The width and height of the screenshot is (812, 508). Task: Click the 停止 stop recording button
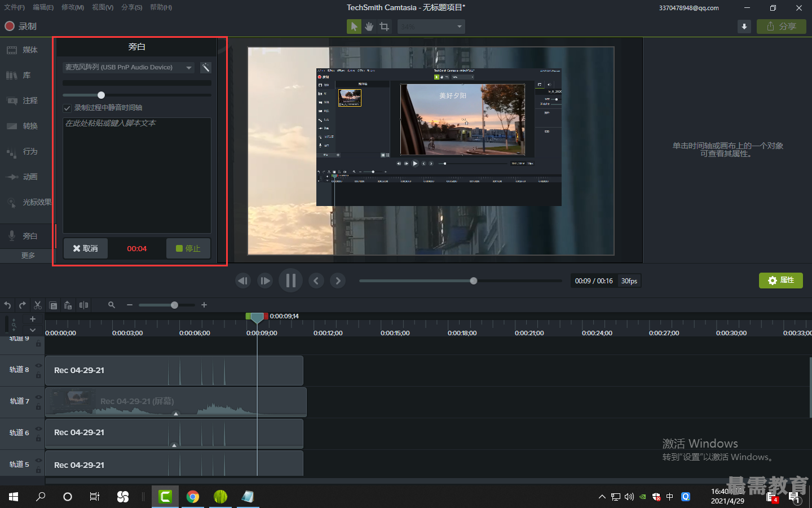pyautogui.click(x=188, y=248)
